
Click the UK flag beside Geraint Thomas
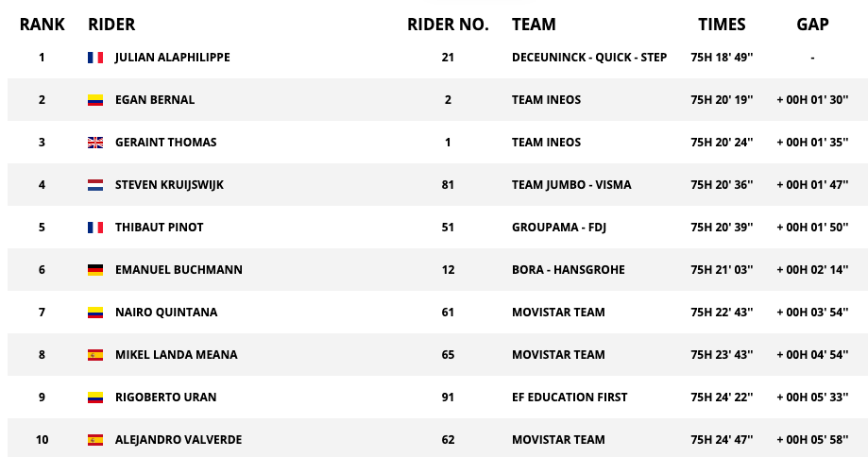95,143
